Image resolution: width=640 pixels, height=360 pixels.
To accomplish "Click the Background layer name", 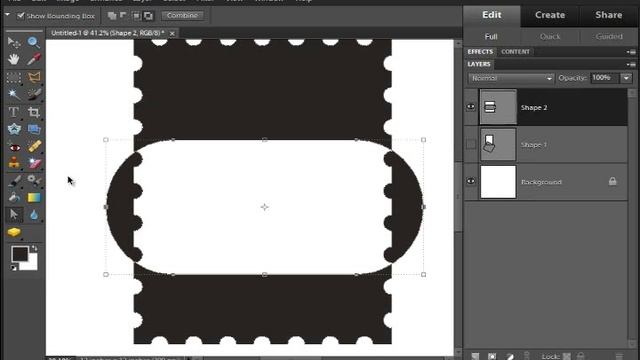I will (x=541, y=182).
